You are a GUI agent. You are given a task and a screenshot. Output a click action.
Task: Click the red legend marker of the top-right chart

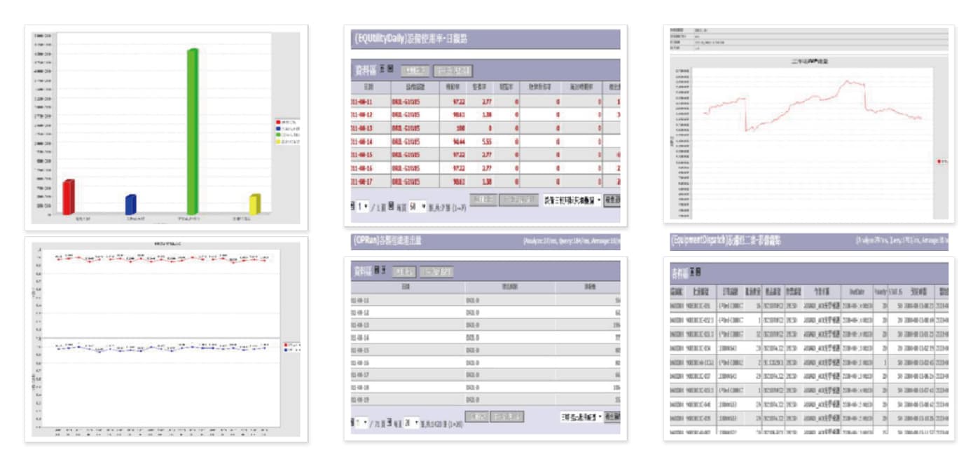point(940,161)
